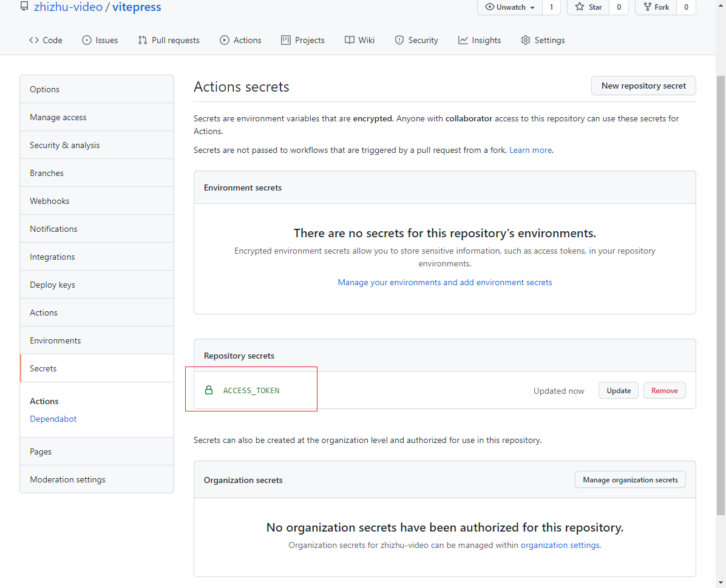Update the ACCESS_TOKEN secret
726x588 pixels.
point(619,390)
